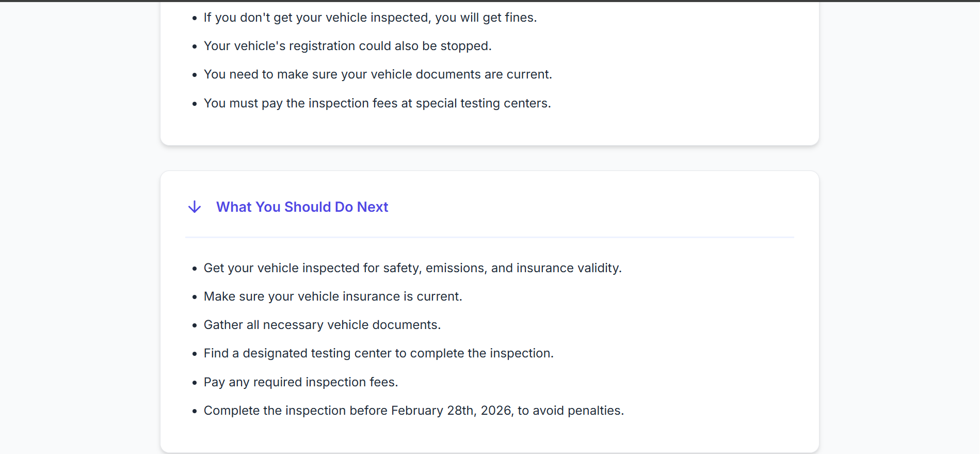Select the registration could be stopped line
The image size is (980, 454).
[347, 46]
